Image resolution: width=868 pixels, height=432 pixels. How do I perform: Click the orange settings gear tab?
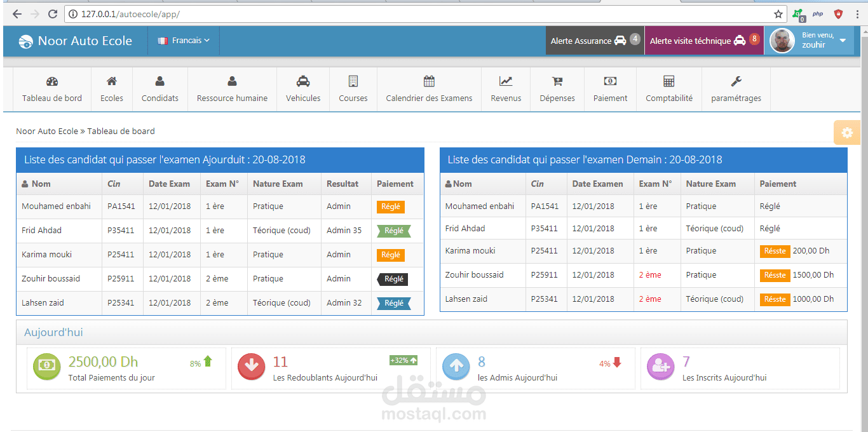(x=847, y=132)
